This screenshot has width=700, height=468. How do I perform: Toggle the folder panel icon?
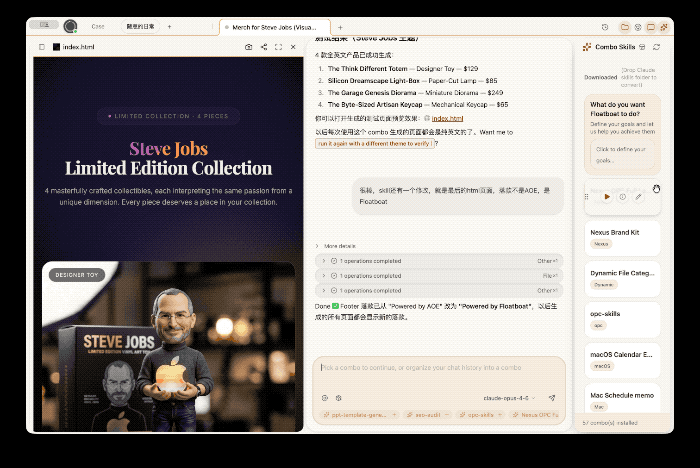pyautogui.click(x=625, y=27)
